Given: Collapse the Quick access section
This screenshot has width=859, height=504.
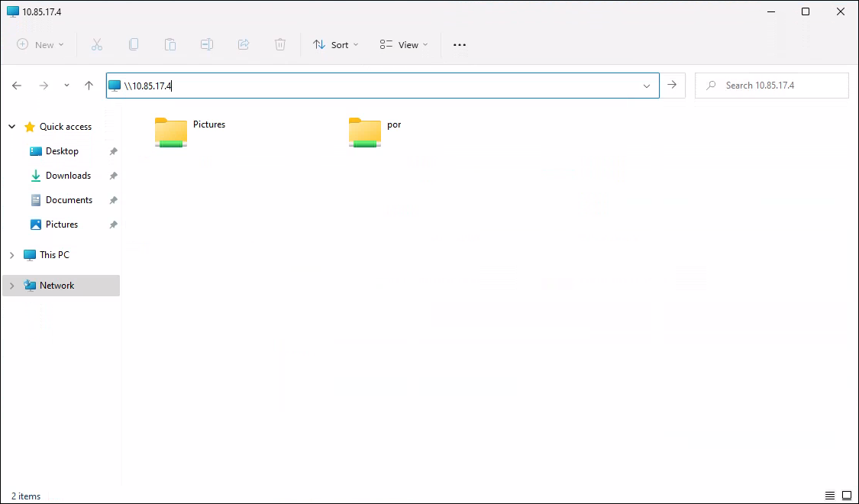Looking at the screenshot, I should pos(11,127).
